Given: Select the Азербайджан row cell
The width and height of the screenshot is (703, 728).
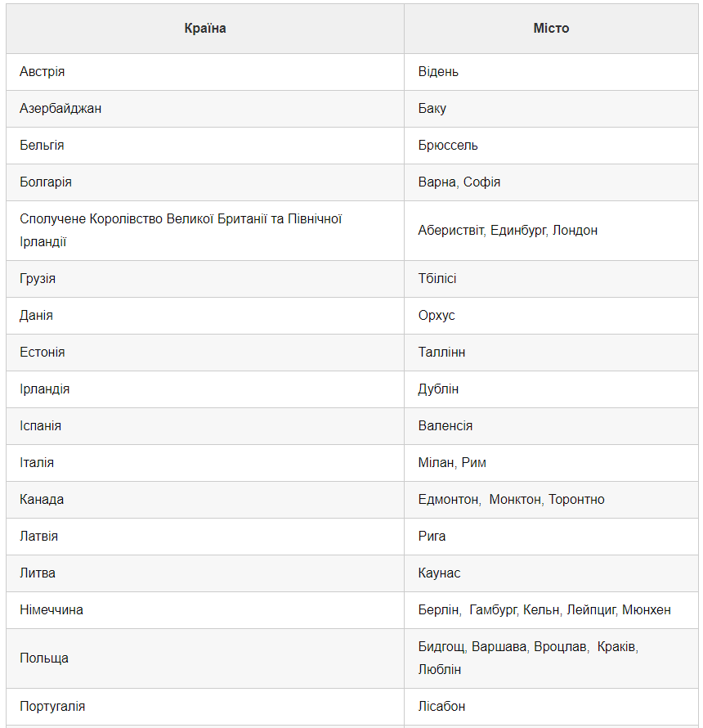Looking at the screenshot, I should click(x=60, y=109).
